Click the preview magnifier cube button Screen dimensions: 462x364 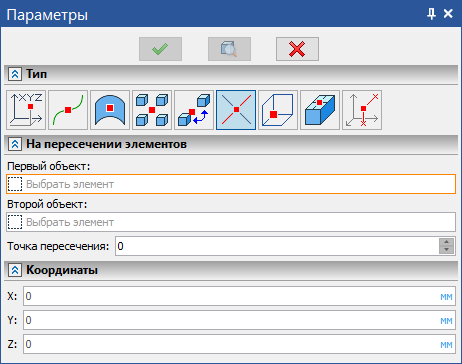(x=229, y=49)
